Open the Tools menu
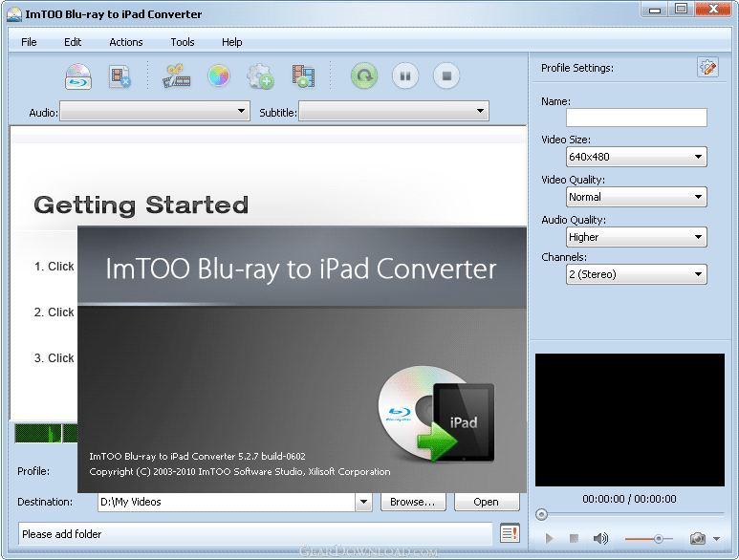This screenshot has height=560, width=739. (x=183, y=42)
